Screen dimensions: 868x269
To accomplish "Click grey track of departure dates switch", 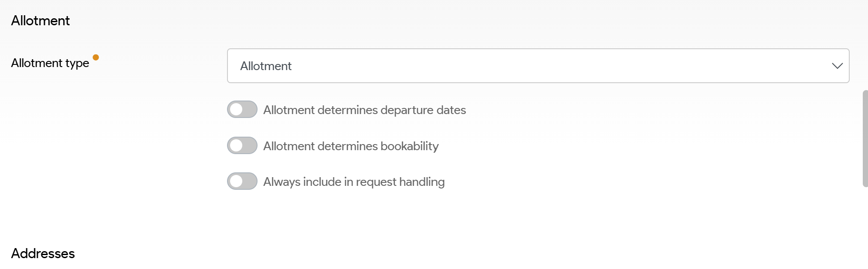I will pyautogui.click(x=250, y=110).
